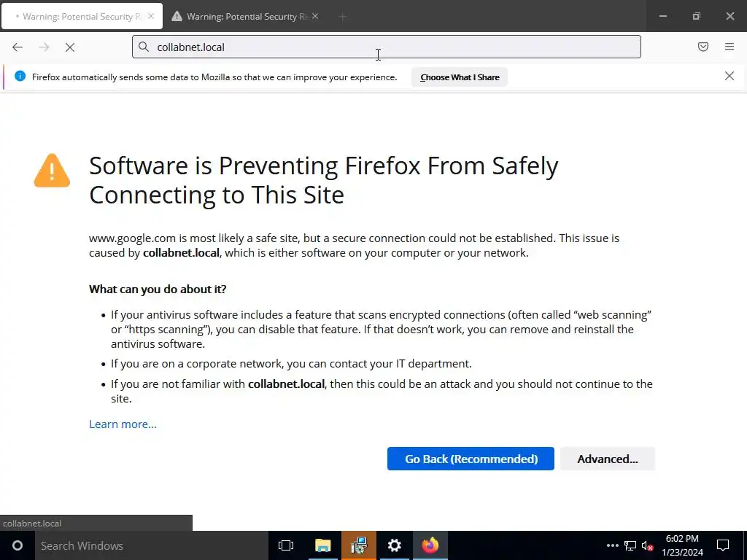747x560 pixels.
Task: Open a new tab with plus button
Action: tap(342, 16)
